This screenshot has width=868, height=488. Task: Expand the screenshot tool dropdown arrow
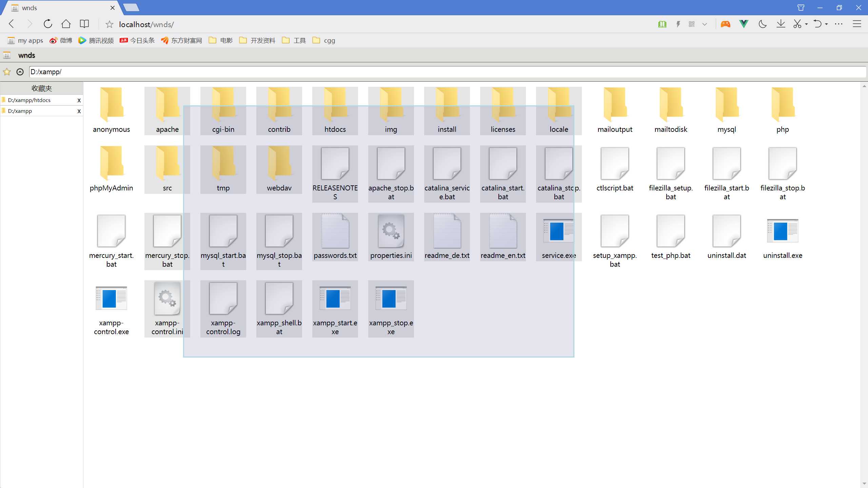(806, 24)
